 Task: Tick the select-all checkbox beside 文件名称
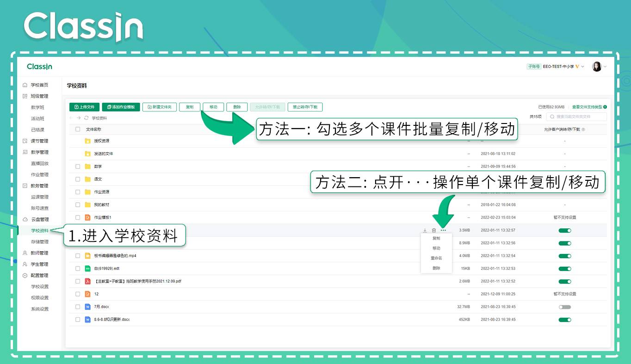point(78,130)
